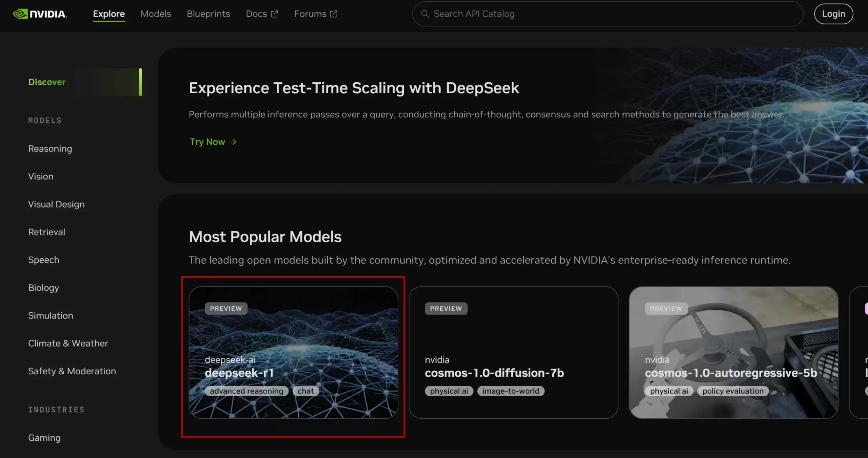Focus the Search API Catalog field
Viewport: 868px width, 458px height.
pos(608,14)
